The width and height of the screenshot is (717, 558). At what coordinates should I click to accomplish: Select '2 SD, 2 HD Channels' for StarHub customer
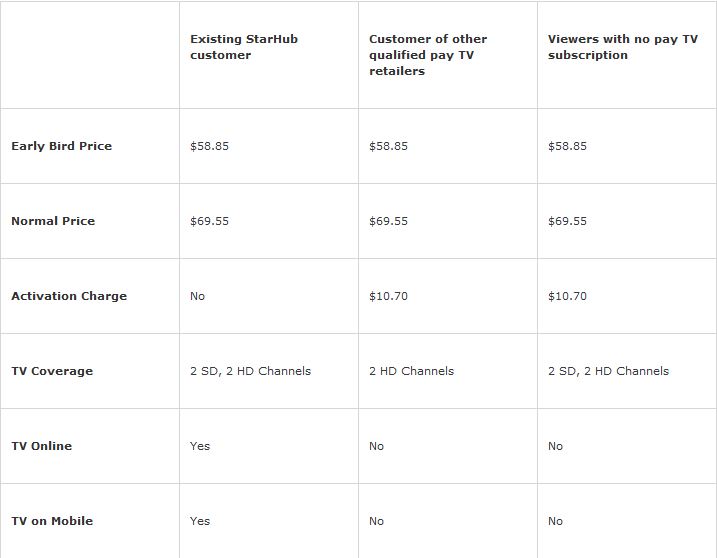pos(251,371)
